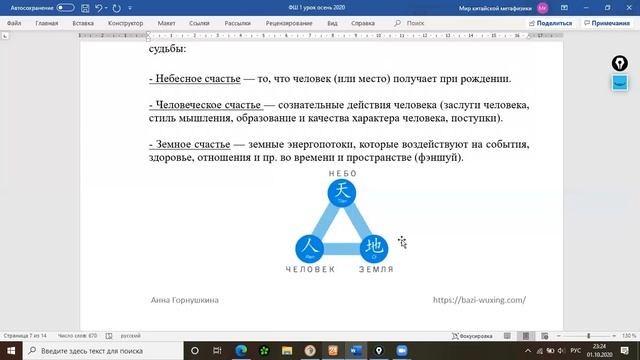Click the Windows taskbar search box
The image size is (640, 360).
(x=103, y=351)
